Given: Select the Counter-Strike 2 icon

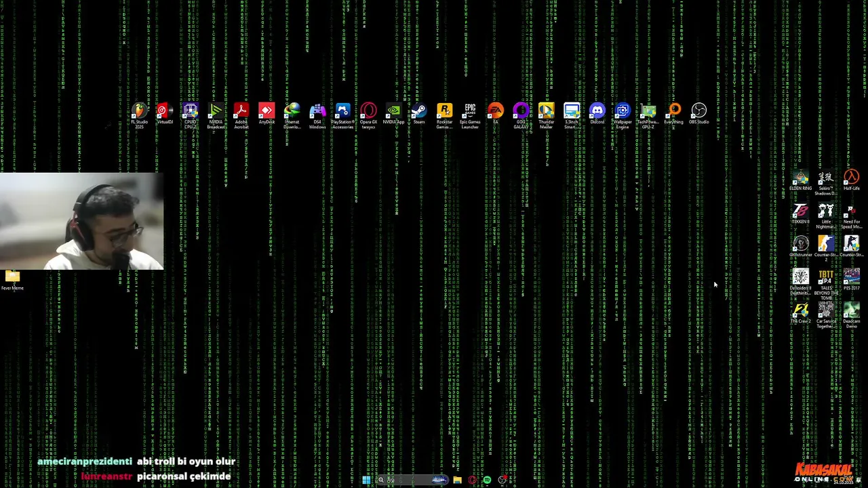Looking at the screenshot, I should click(x=826, y=247).
